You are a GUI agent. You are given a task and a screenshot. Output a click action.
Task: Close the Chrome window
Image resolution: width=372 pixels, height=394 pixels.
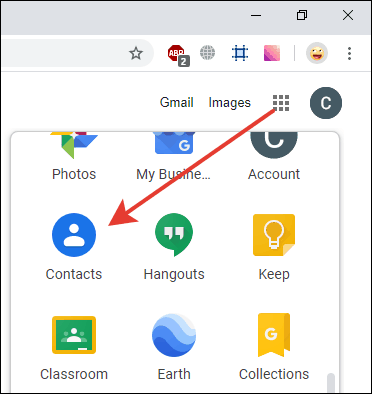click(x=348, y=15)
